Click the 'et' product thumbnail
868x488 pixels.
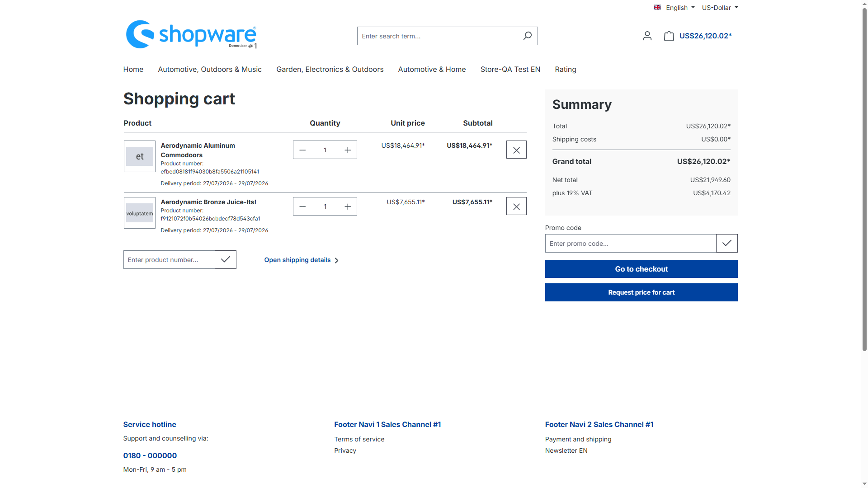tap(140, 156)
